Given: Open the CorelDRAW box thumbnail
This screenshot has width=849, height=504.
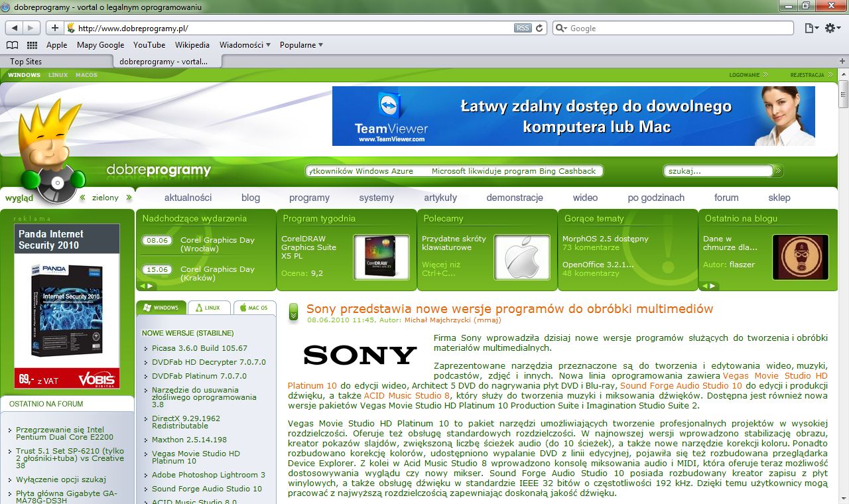Looking at the screenshot, I should (x=381, y=257).
